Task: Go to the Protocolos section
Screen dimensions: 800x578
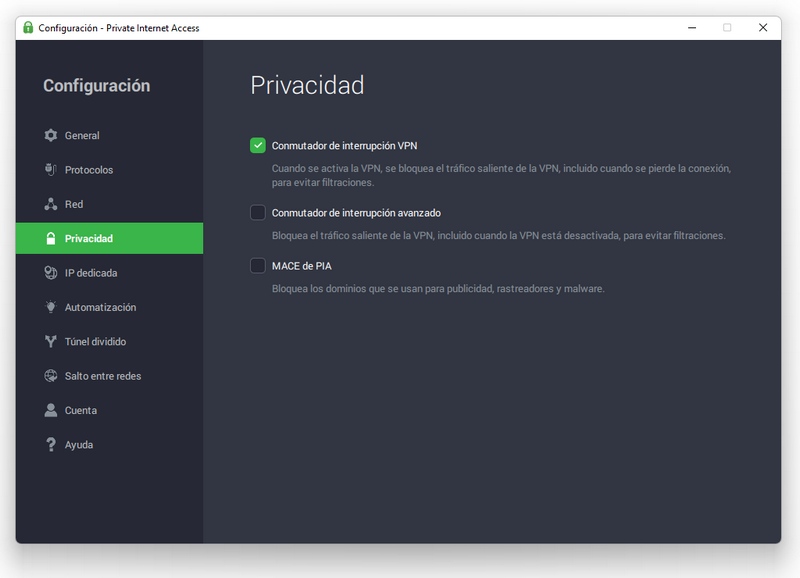Action: (109, 169)
